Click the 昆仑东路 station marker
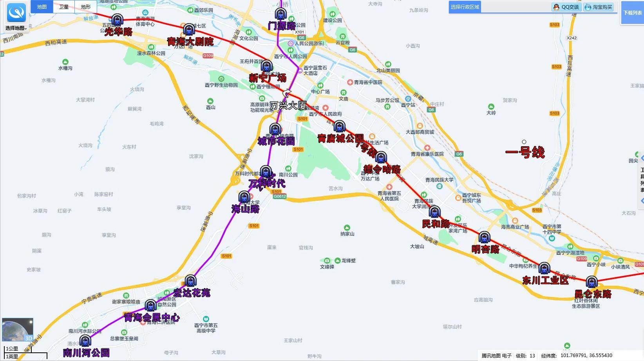This screenshot has width=644, height=361. 592,282
